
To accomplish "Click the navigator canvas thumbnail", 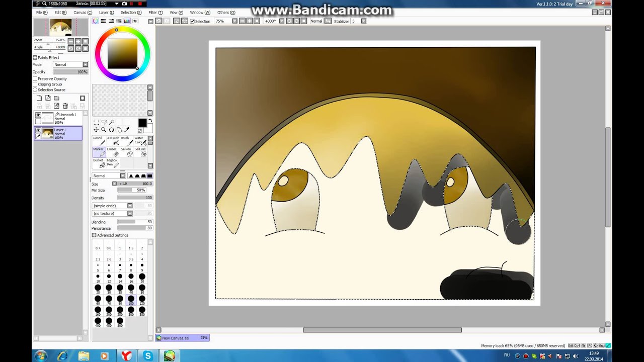I will pyautogui.click(x=60, y=27).
